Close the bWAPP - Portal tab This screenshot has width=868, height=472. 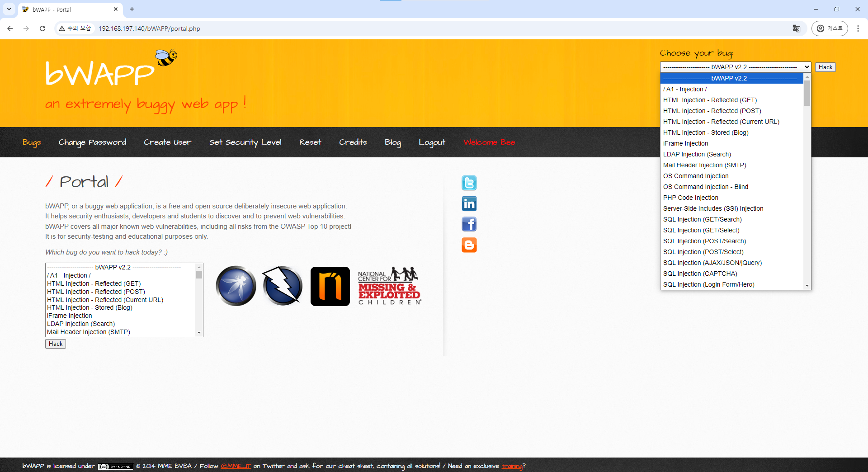[x=116, y=9]
